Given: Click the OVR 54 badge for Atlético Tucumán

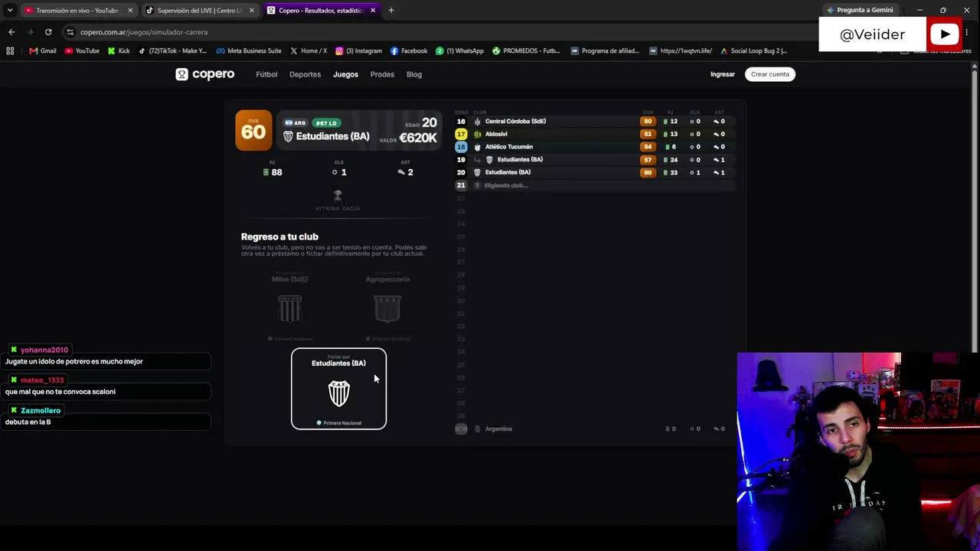Looking at the screenshot, I should click(648, 147).
